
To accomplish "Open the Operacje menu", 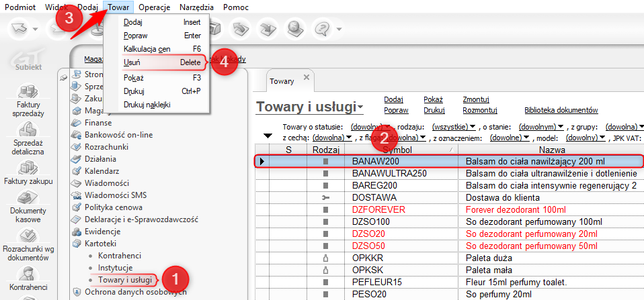I will click(x=155, y=7).
